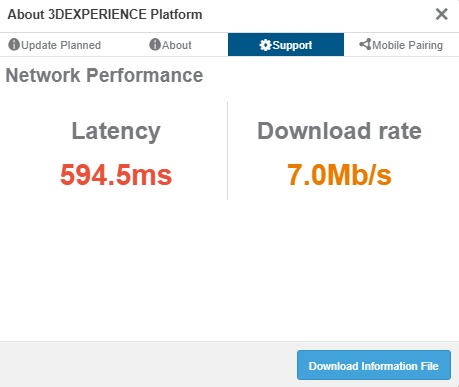Screen dimensions: 459x387
Task: Click the Network Performance heading
Action: click(104, 75)
